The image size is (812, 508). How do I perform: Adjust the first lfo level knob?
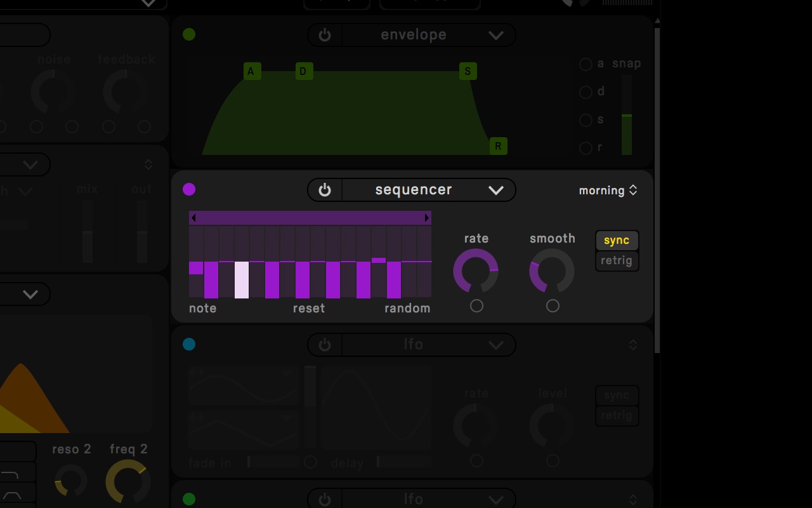[552, 426]
